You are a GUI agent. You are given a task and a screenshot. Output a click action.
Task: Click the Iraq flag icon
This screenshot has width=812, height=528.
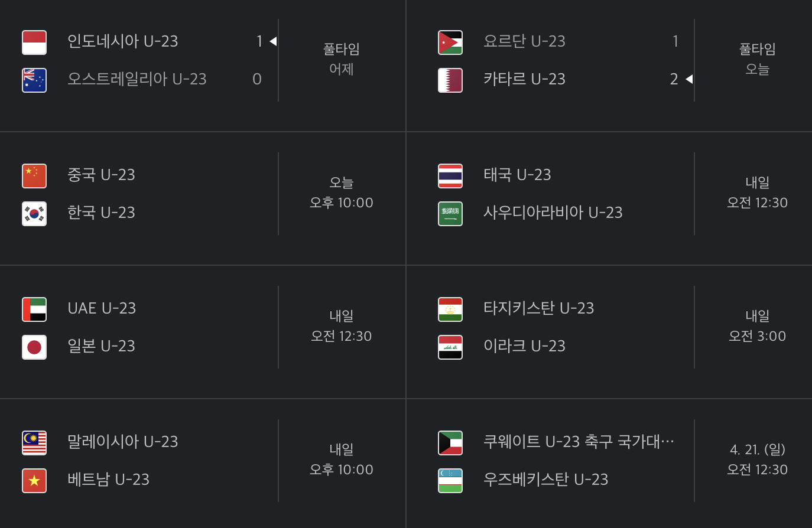[450, 347]
